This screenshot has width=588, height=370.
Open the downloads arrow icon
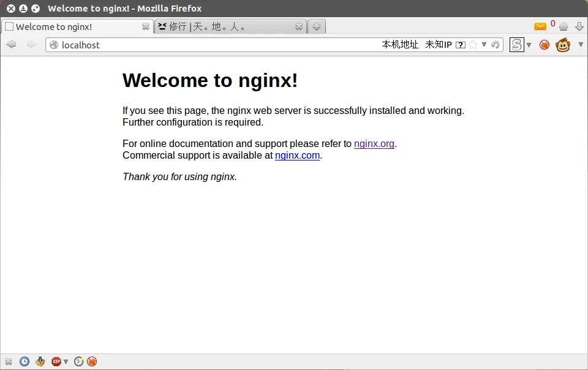pyautogui.click(x=579, y=26)
